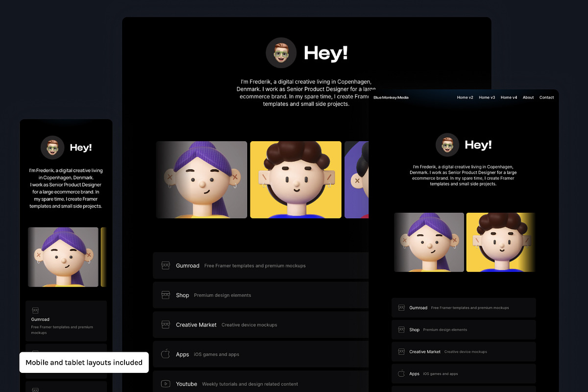
Task: Open the Gumroad card in the mobile layout
Action: [x=66, y=321]
